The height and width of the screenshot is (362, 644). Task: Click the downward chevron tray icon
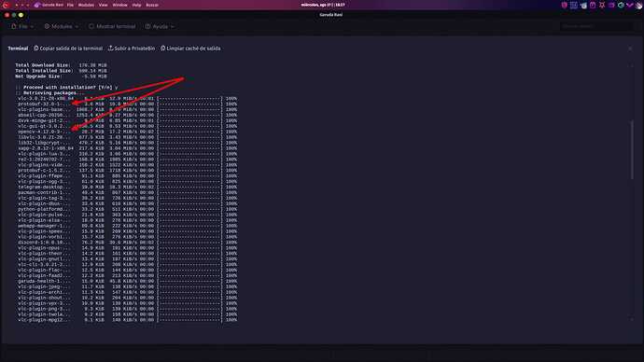click(x=630, y=5)
